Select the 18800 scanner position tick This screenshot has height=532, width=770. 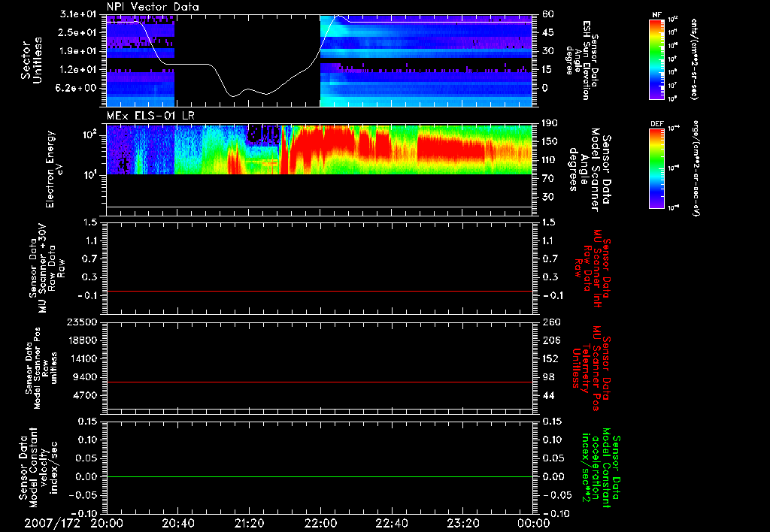pos(82,340)
